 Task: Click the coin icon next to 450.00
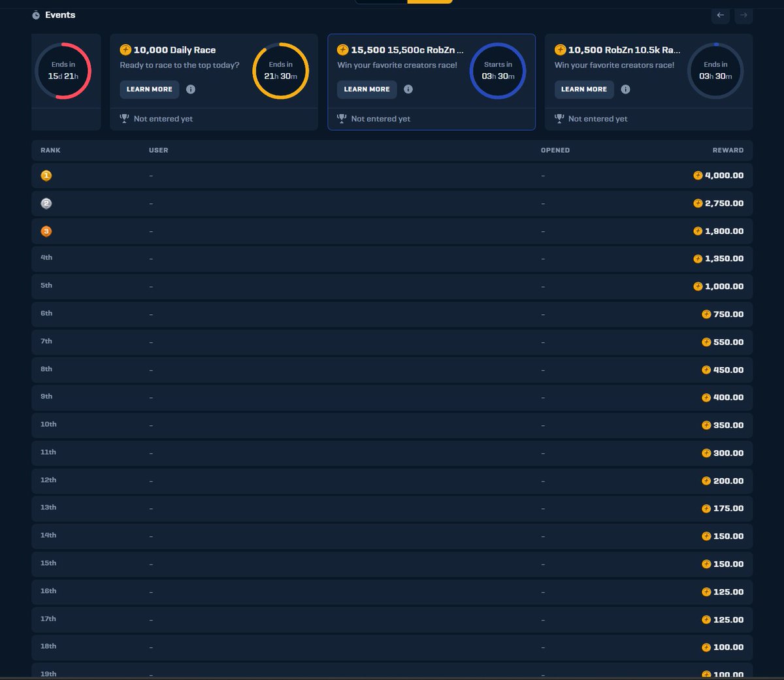click(x=706, y=370)
